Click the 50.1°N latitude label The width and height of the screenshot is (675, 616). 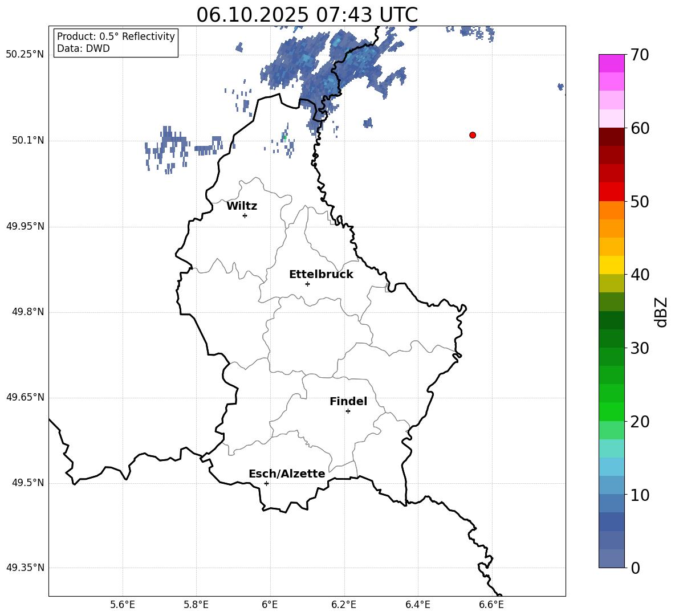point(28,141)
